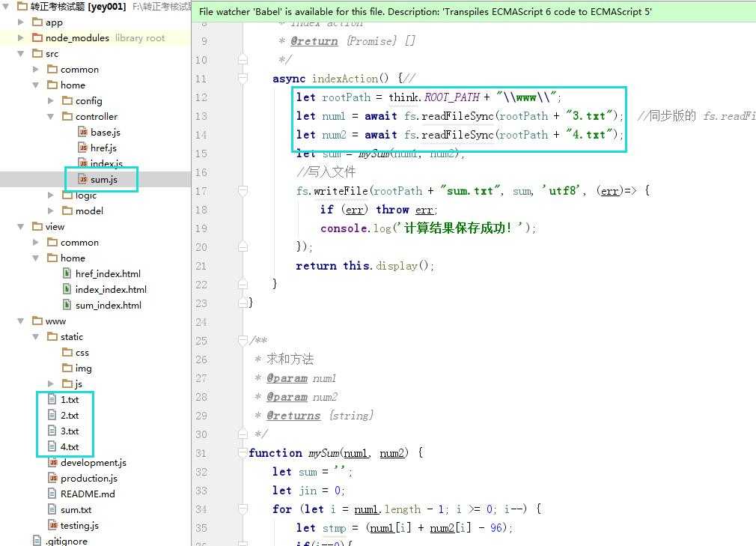Click ROOT_PATH in line 12
This screenshot has width=756, height=546.
pyautogui.click(x=452, y=97)
